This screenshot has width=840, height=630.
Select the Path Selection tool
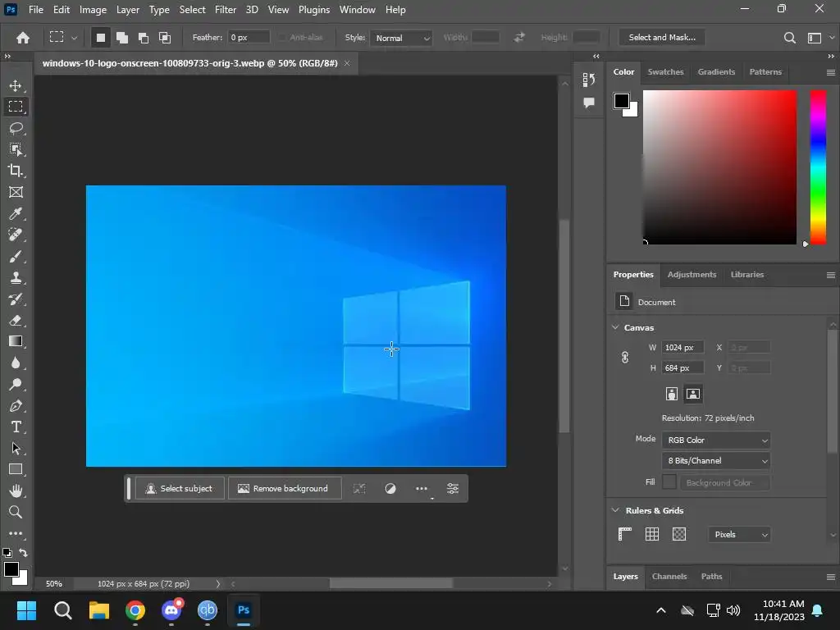tap(16, 449)
